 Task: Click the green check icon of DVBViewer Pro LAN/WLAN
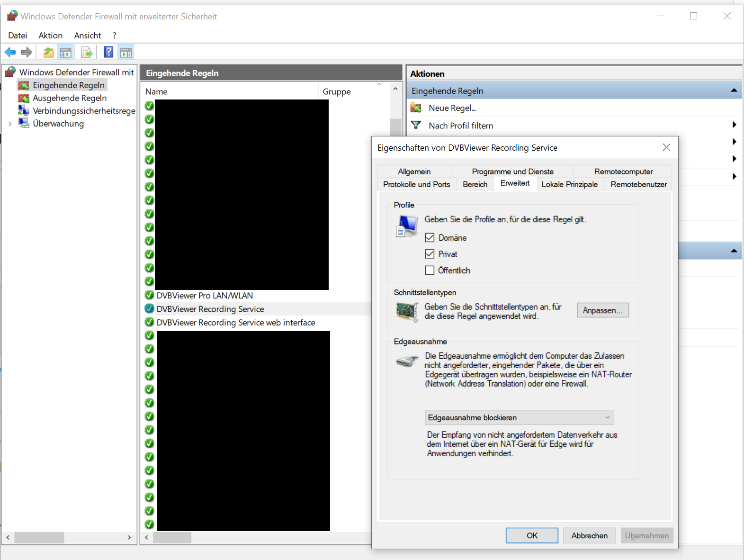[x=149, y=295]
